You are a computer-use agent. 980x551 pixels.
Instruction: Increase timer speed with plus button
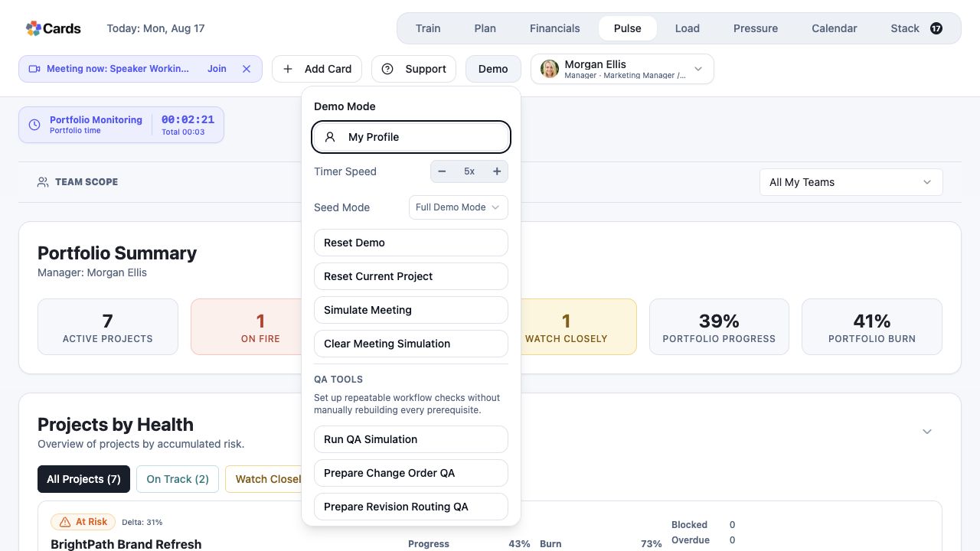[x=497, y=171]
